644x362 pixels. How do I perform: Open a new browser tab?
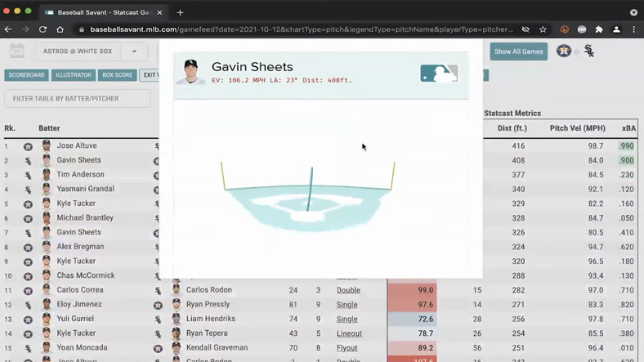tap(180, 12)
